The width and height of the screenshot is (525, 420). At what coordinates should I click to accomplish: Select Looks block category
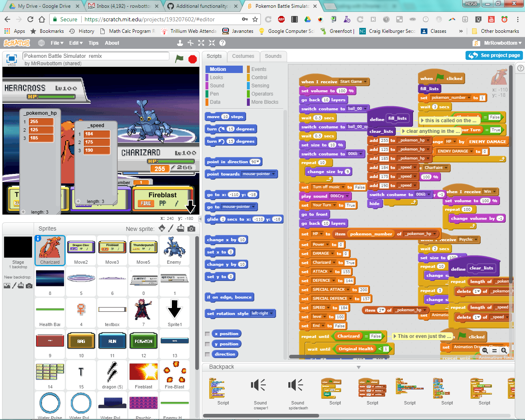pyautogui.click(x=217, y=78)
